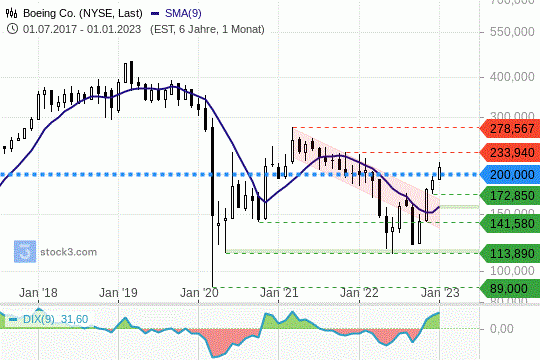Click the Jan '18 time axis label
Image resolution: width=540 pixels, height=360 pixels.
[x=38, y=293]
